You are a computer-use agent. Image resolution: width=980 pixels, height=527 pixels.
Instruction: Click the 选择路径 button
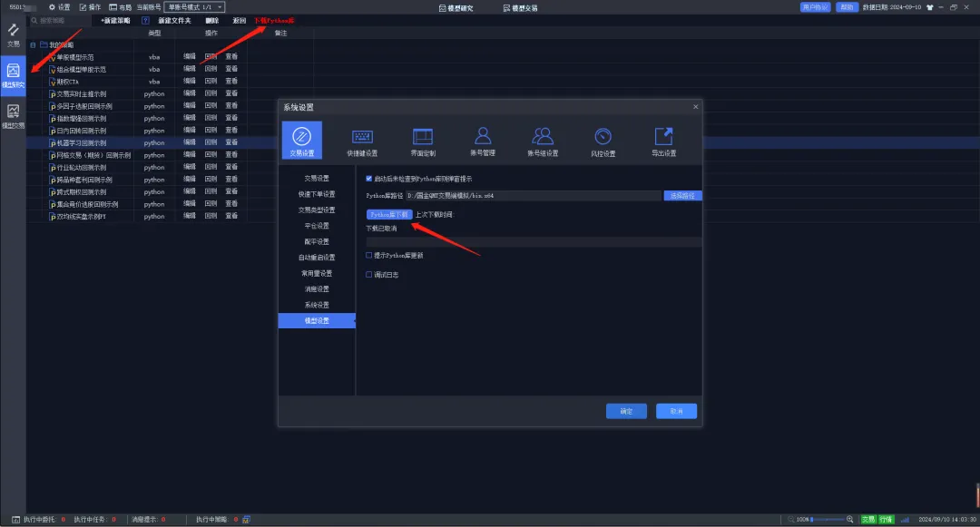coord(682,195)
